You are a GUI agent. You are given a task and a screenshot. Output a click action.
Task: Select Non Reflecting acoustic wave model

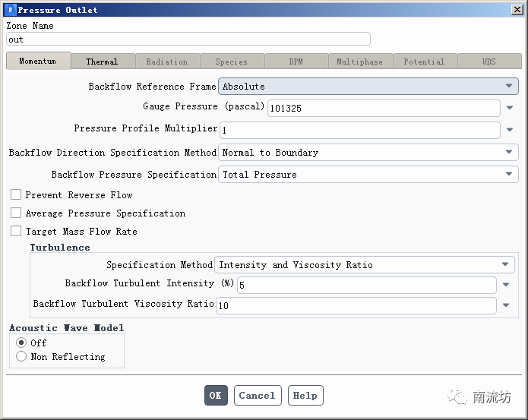coord(21,357)
